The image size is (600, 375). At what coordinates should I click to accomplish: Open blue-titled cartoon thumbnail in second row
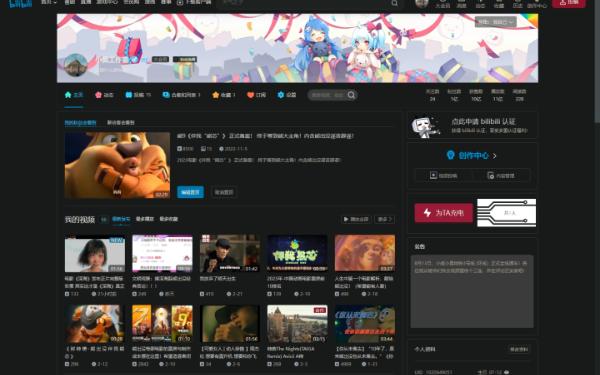coord(365,323)
